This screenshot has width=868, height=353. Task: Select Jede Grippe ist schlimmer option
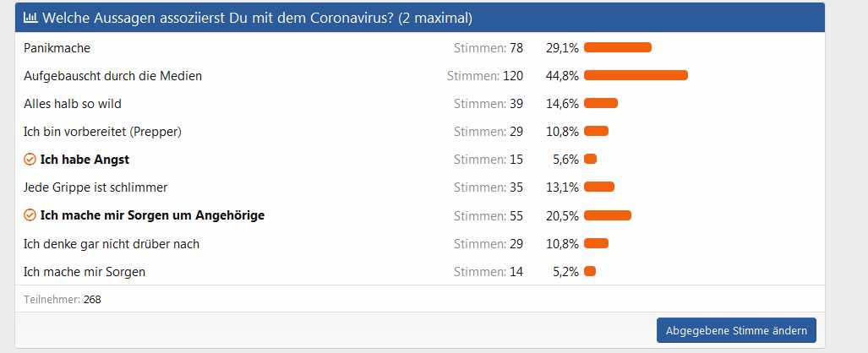[96, 187]
